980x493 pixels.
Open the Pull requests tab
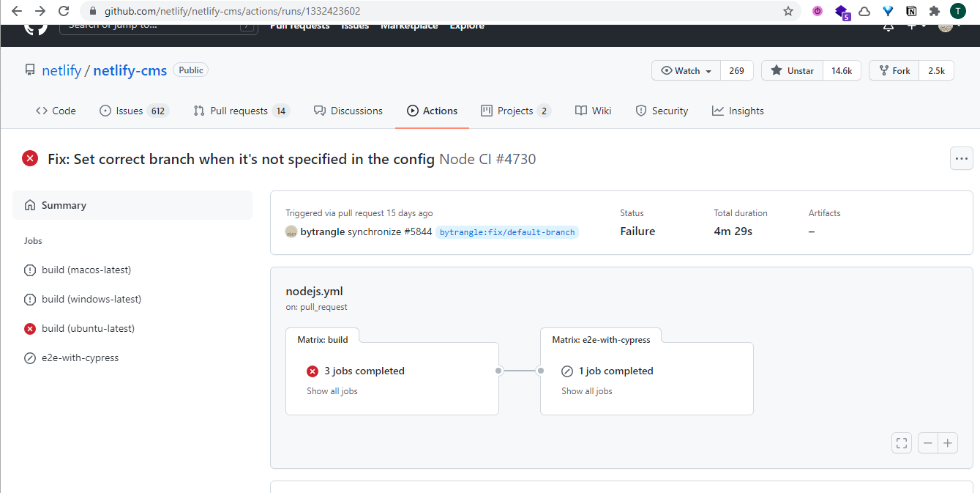click(x=242, y=111)
